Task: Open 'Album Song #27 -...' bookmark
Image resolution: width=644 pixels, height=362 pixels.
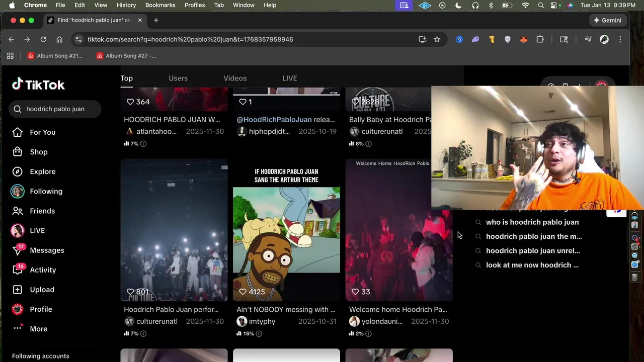Action: (x=126, y=56)
